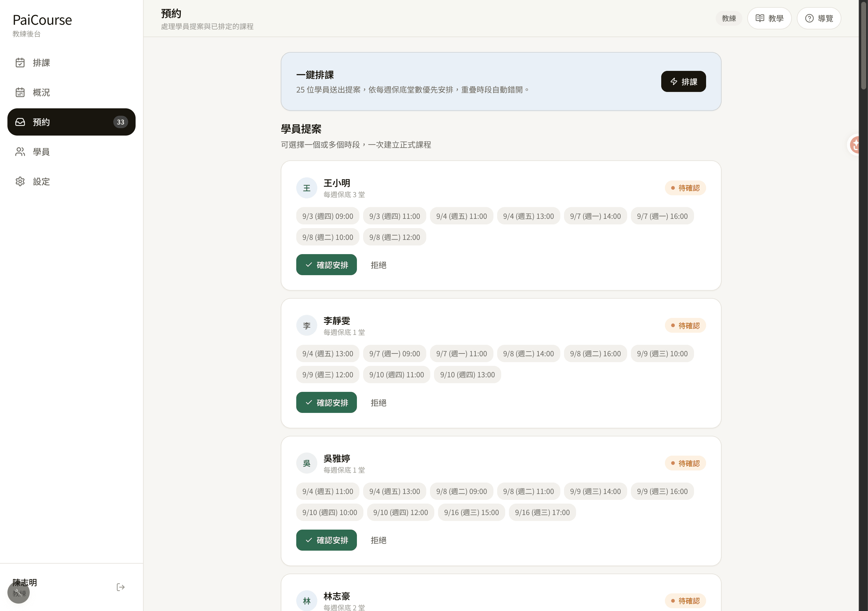Select 李靜雯's 9/7 (週一) 09:00 slot
Viewport: 868px width, 611px height.
[x=395, y=353]
